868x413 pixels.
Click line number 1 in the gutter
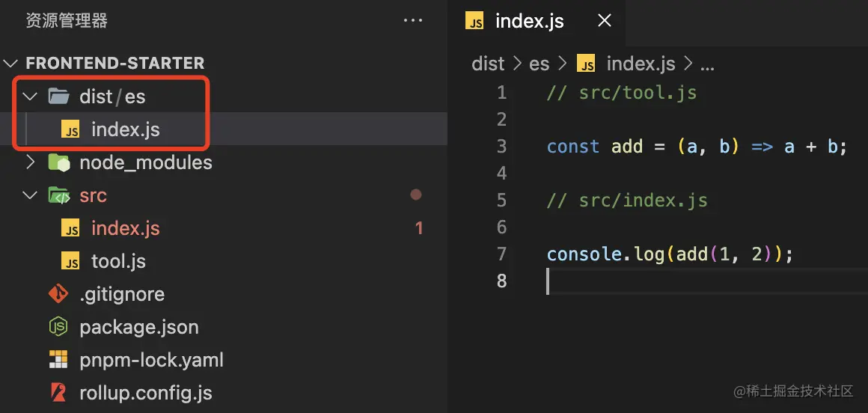coord(501,93)
